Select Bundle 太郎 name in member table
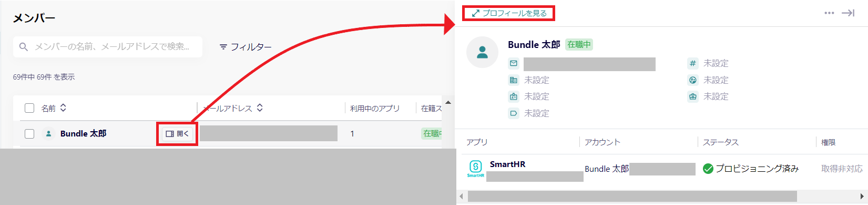The width and height of the screenshot is (868, 205). 83,134
